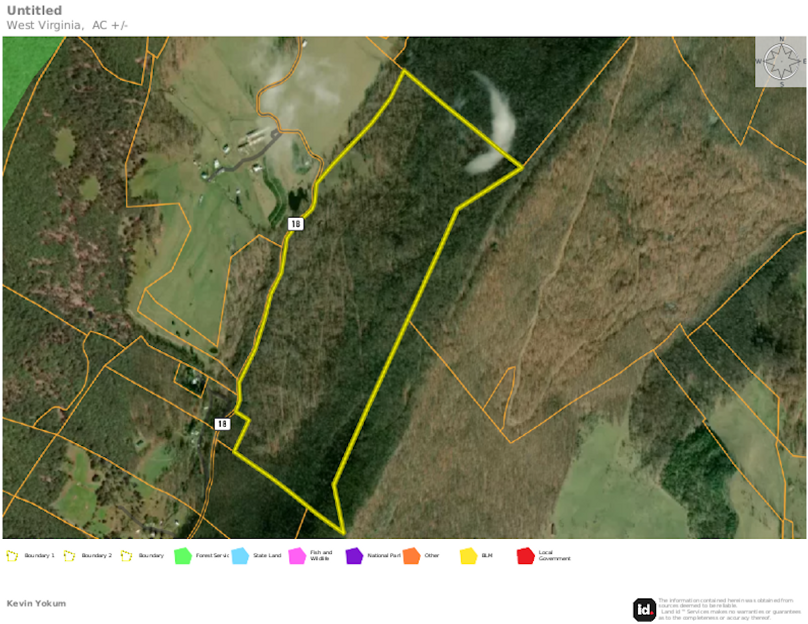Click the Boundary 1 dotted outline marker
808x624 pixels.
point(12,557)
